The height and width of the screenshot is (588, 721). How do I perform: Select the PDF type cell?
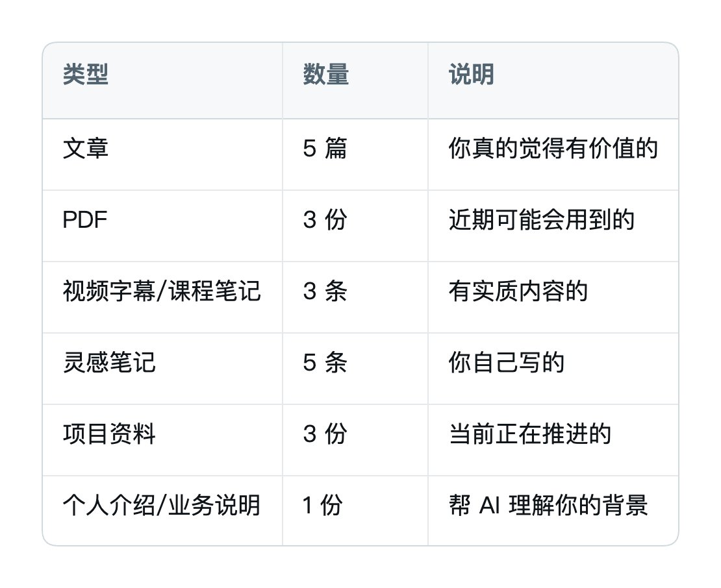(162, 226)
